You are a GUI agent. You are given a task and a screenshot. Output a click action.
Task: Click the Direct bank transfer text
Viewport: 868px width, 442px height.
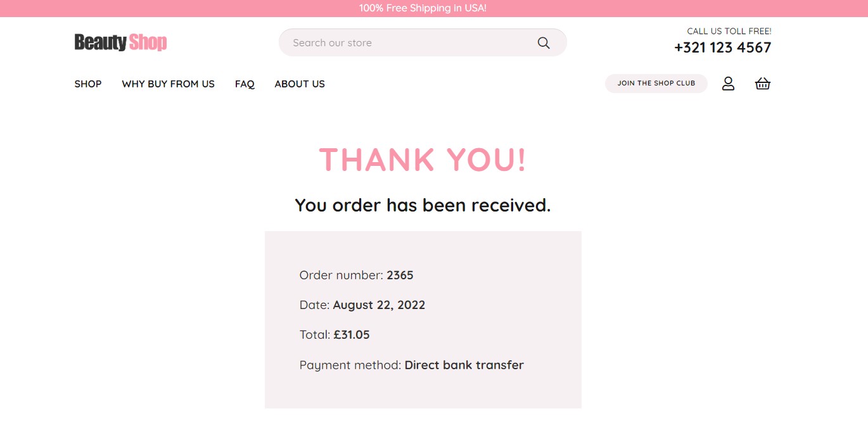464,365
